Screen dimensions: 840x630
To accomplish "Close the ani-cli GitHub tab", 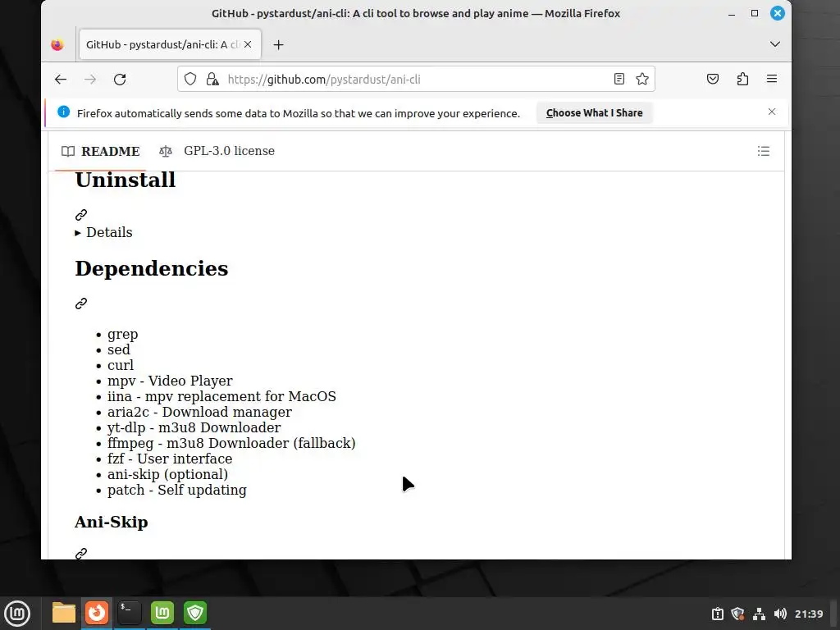I will pyautogui.click(x=248, y=44).
